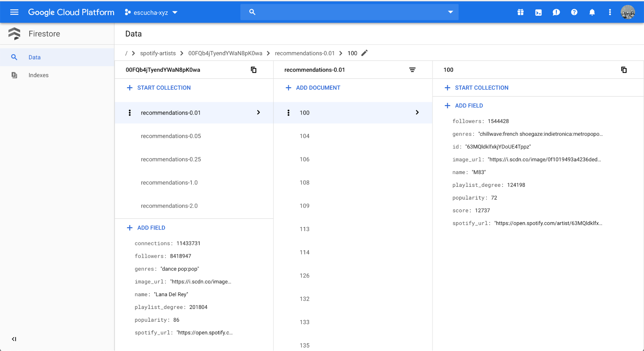Select document 114

tap(353, 252)
